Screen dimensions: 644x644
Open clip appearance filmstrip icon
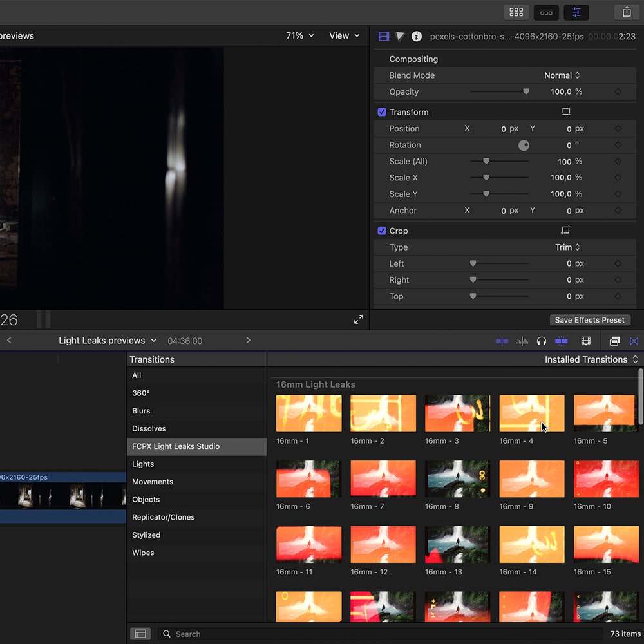(586, 341)
